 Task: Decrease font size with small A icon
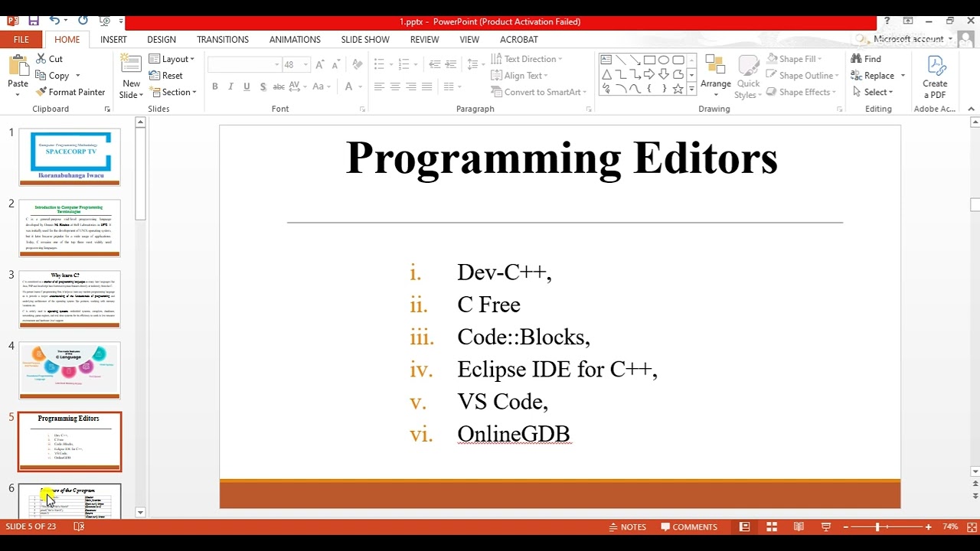(x=336, y=65)
